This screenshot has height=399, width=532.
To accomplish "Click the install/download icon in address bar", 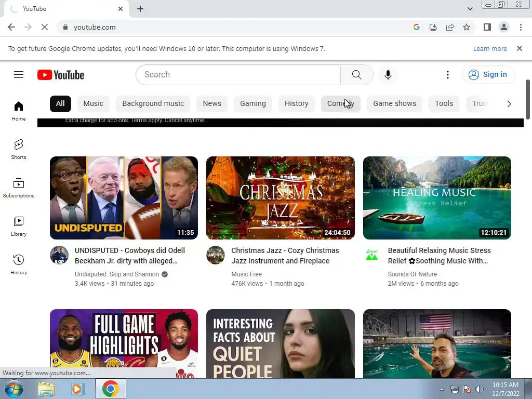I will tap(433, 27).
